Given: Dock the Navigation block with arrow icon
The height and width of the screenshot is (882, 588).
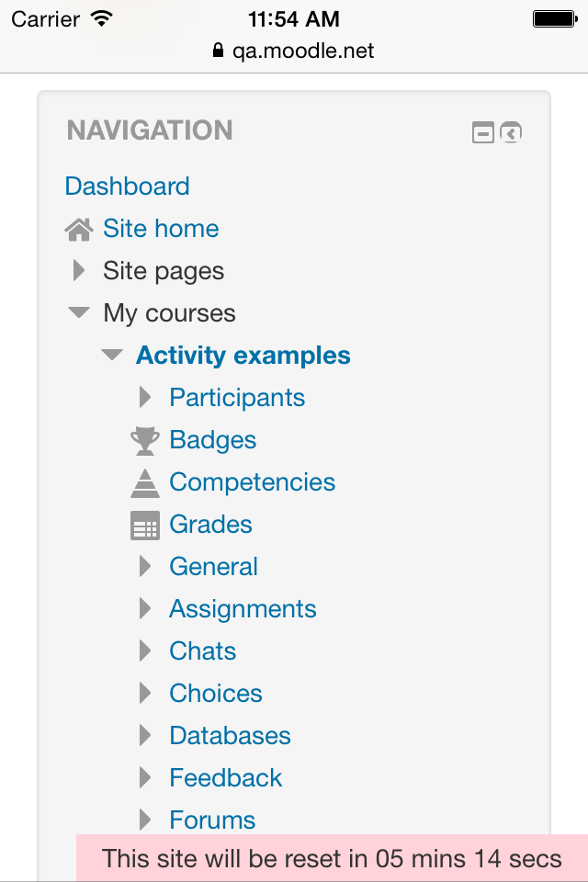Looking at the screenshot, I should point(511,132).
